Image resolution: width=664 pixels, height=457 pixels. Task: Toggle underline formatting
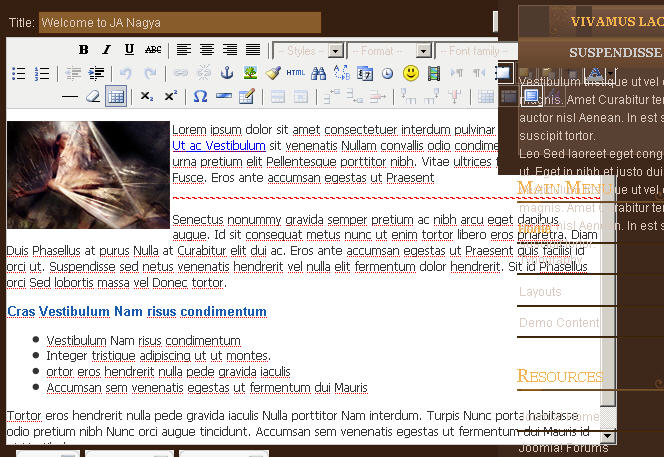(129, 50)
